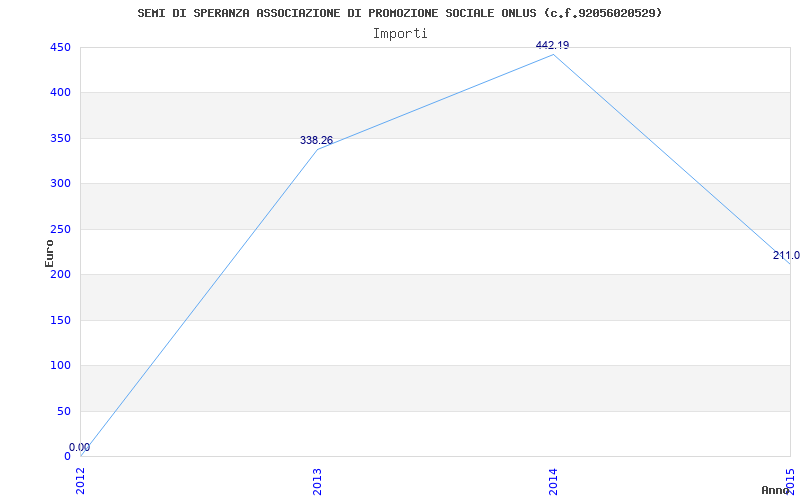Select the 211.0 data label at the 2015 point
The height and width of the screenshot is (500, 800).
(786, 255)
